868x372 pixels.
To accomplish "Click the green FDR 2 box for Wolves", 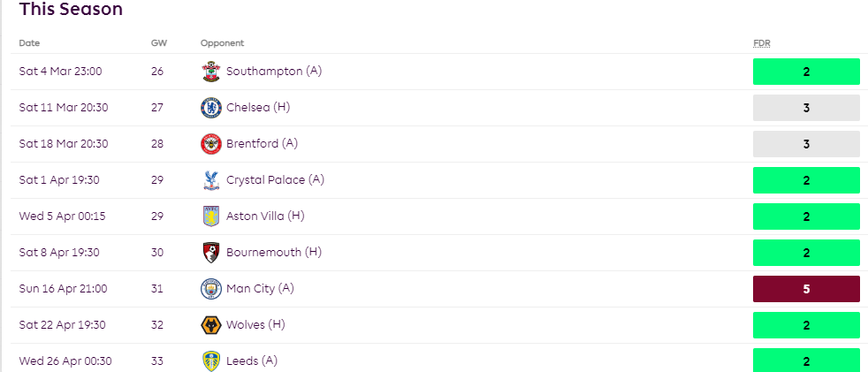I will click(x=806, y=325).
